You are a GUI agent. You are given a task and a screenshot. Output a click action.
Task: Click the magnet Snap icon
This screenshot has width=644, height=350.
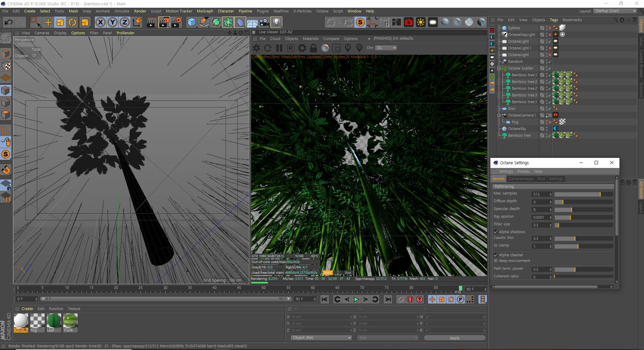tap(6, 170)
